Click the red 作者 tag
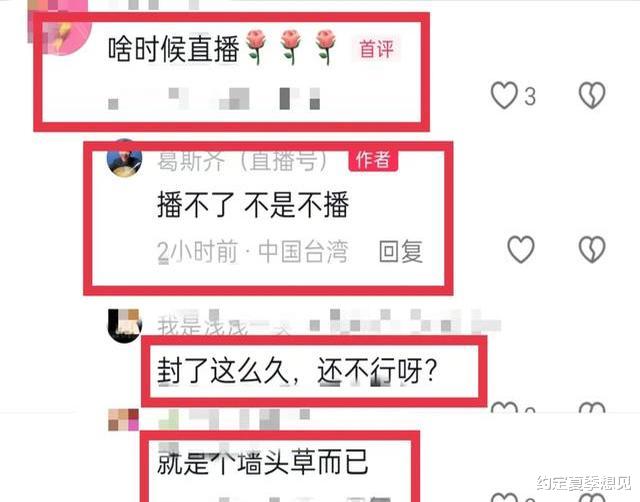The height and width of the screenshot is (502, 640). pyautogui.click(x=373, y=160)
